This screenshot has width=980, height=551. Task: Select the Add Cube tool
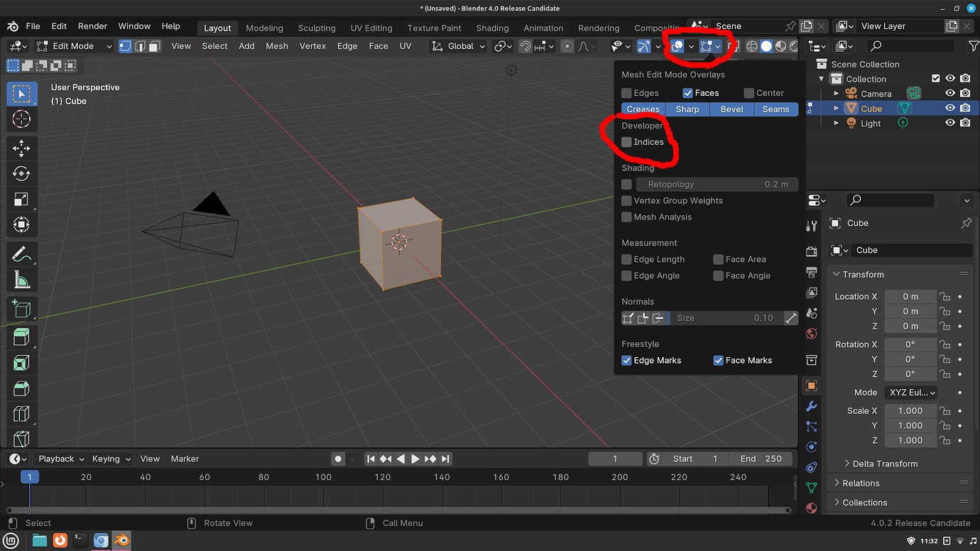pos(21,309)
